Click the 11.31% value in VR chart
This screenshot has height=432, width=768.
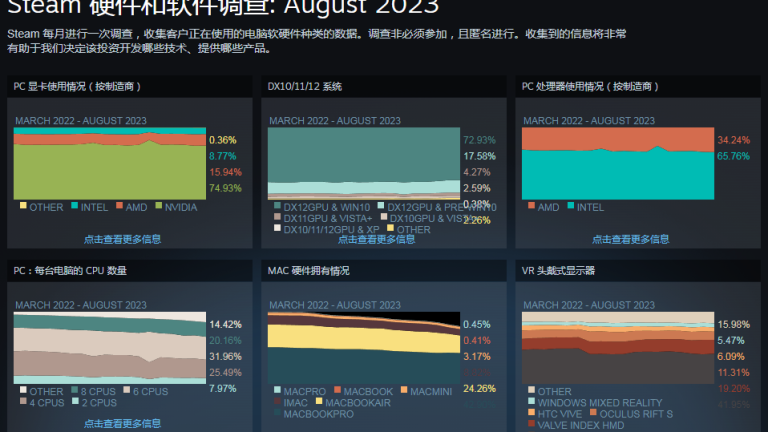tap(734, 372)
